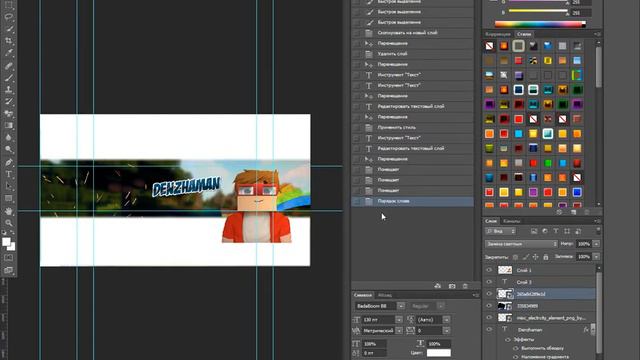
Task: Select the Zoom magnifier tool
Action: point(9,223)
